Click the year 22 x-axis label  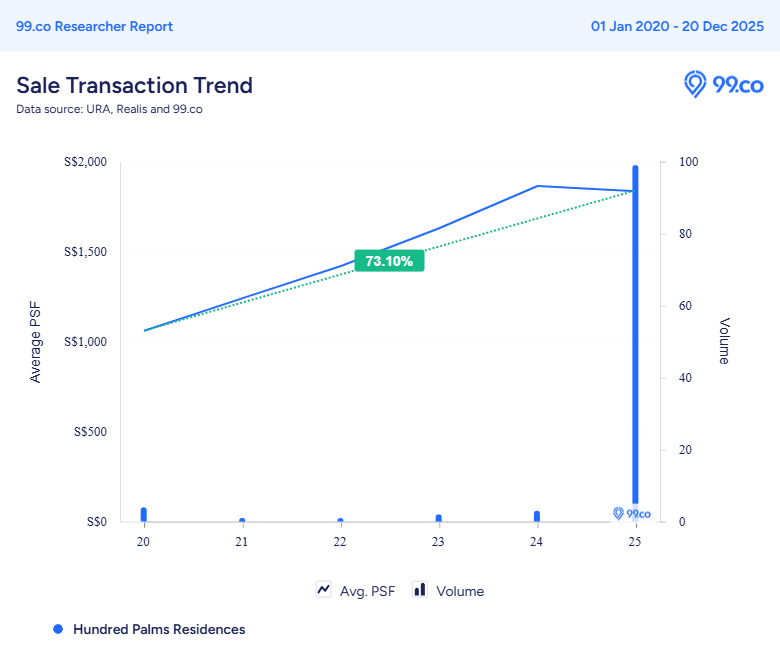click(340, 541)
